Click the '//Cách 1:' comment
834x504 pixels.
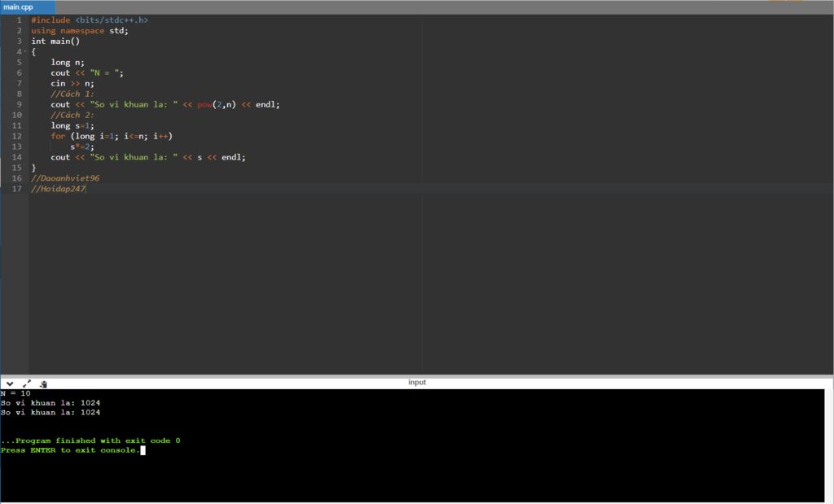click(72, 94)
